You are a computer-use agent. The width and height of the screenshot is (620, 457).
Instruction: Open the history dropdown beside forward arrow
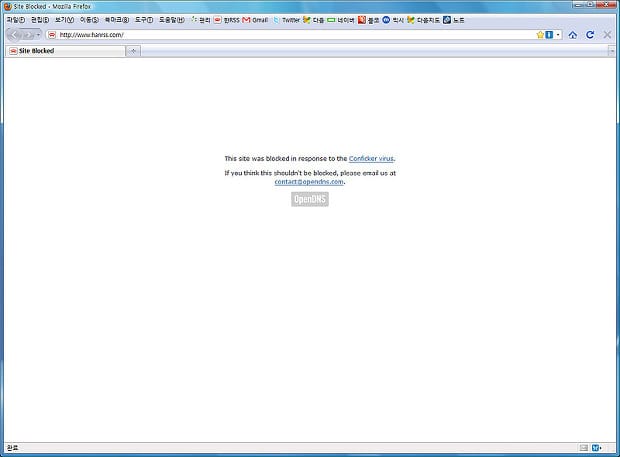click(x=39, y=35)
